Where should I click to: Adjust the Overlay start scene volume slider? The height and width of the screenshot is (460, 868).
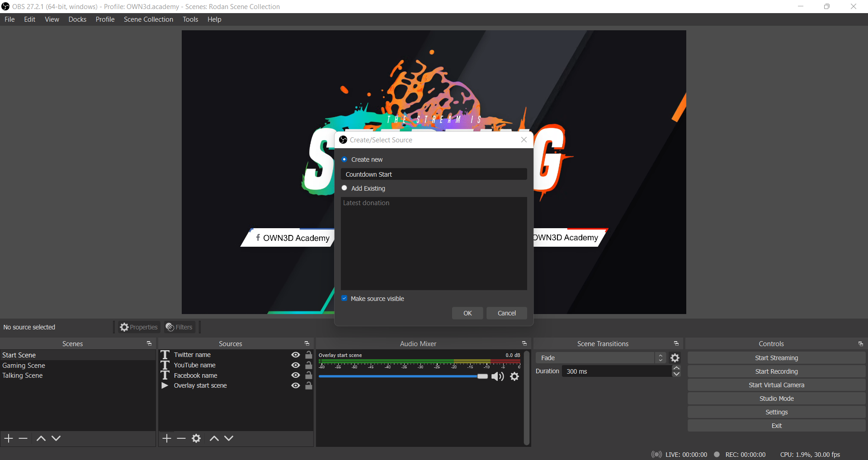482,376
